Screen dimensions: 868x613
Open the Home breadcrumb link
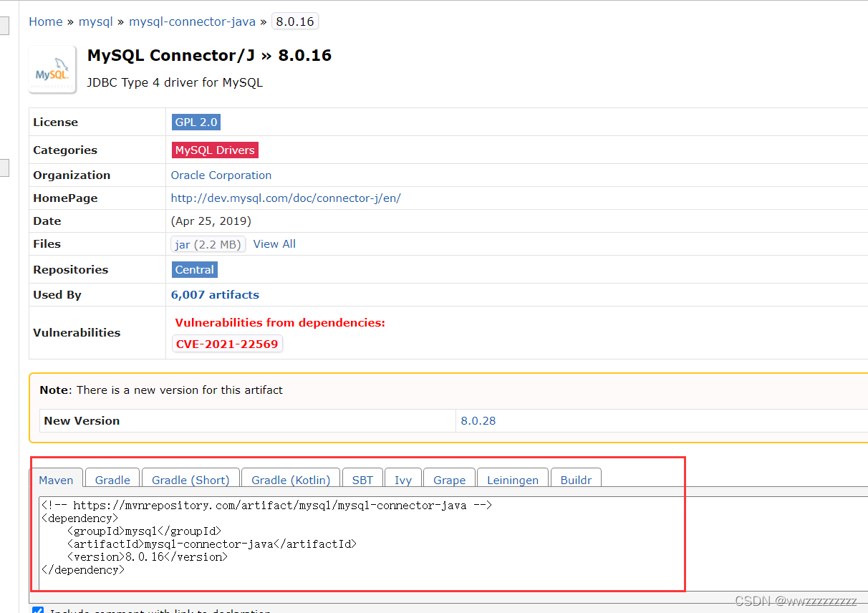[46, 21]
